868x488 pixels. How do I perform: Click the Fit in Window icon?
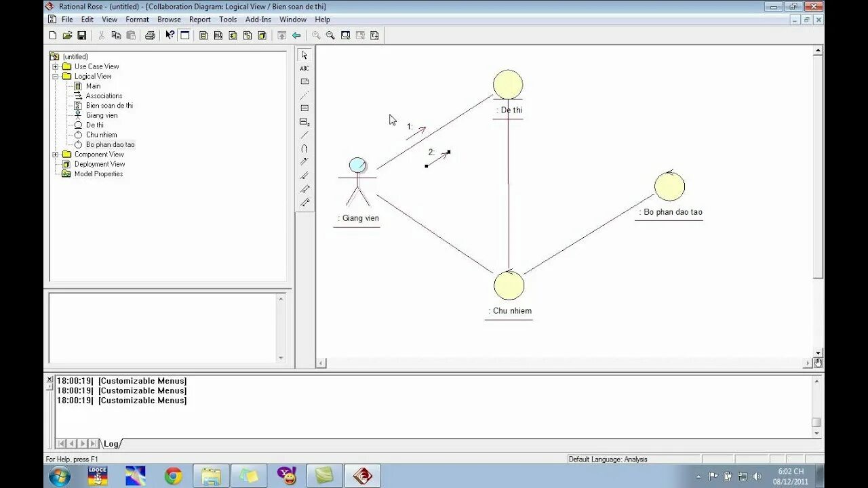coord(345,35)
